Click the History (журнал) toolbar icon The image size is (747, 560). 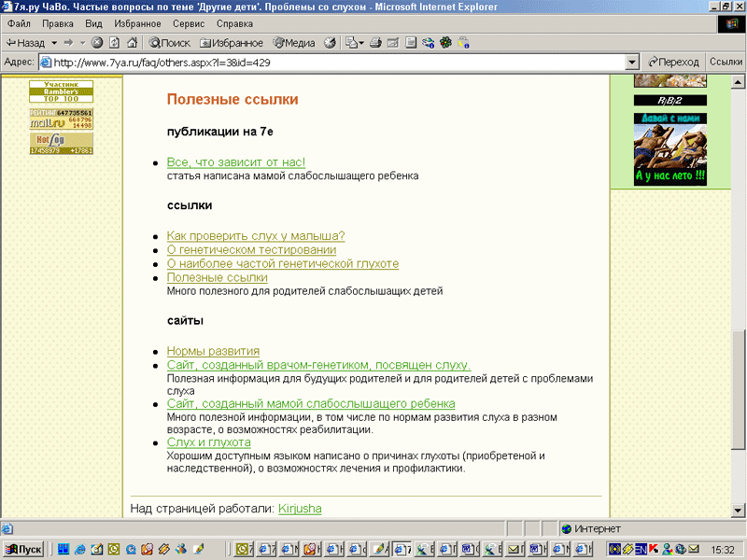(330, 43)
